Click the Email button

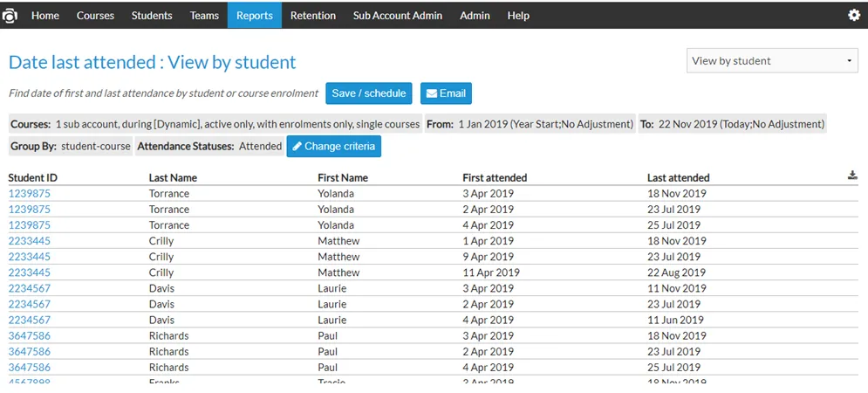(446, 93)
